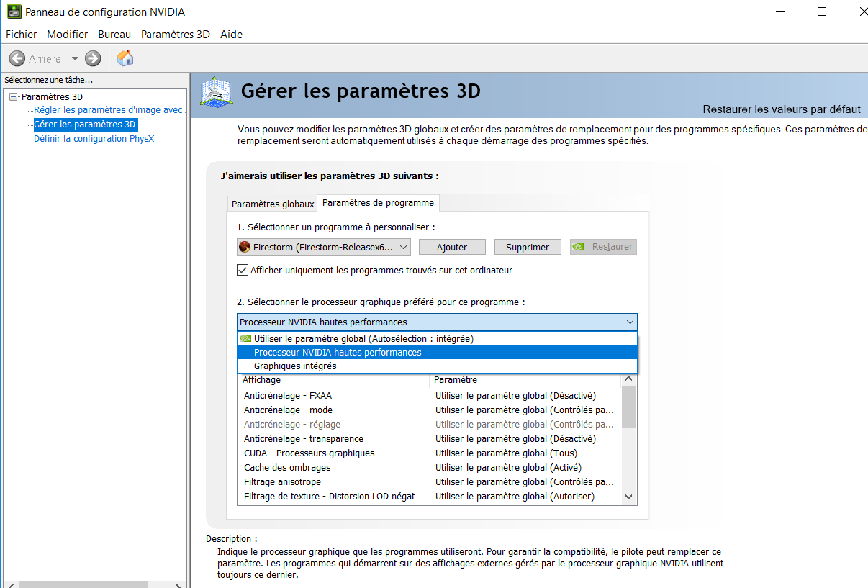Collapse the Paramètres 3D tree node
This screenshot has height=588, width=868.
pos(13,96)
